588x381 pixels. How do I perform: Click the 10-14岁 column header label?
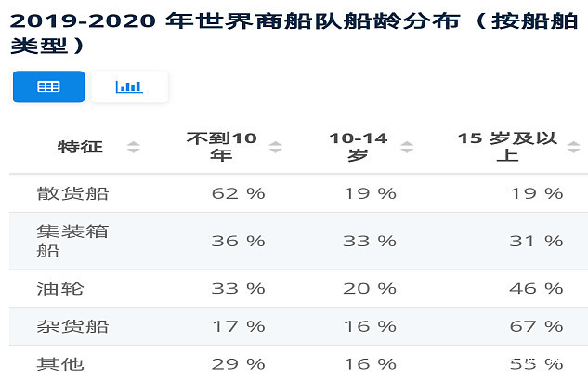click(358, 147)
